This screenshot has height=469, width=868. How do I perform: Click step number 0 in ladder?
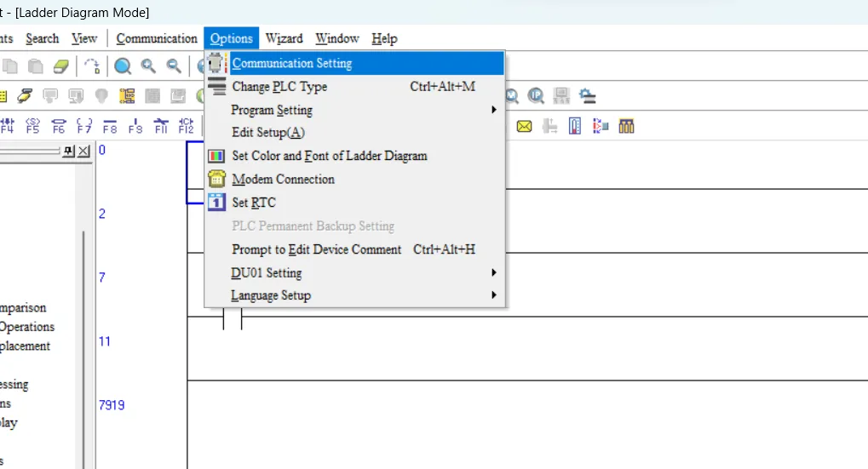tap(102, 150)
